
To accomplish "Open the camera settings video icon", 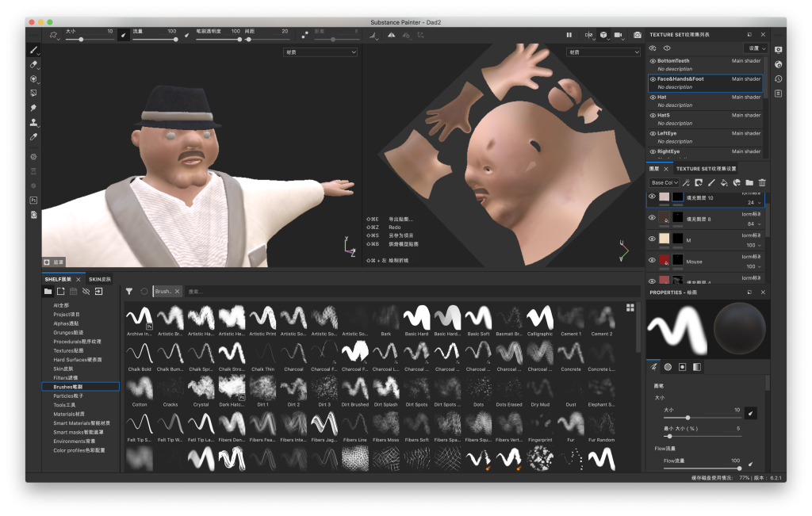I will pos(618,35).
